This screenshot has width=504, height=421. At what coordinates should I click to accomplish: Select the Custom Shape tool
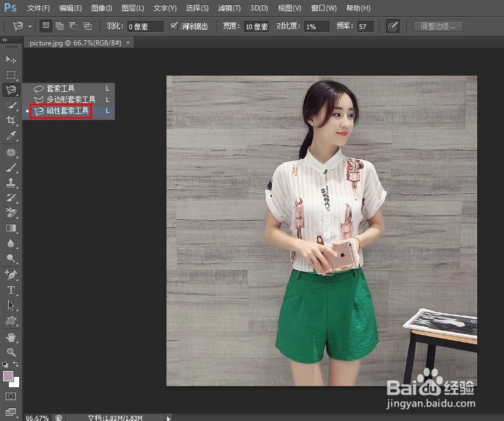(11, 320)
